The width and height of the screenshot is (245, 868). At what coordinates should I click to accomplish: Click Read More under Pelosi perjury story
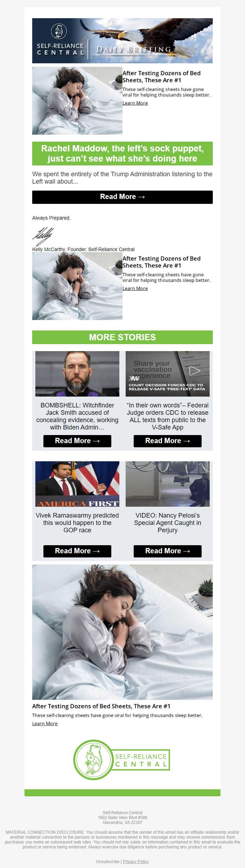point(168,551)
